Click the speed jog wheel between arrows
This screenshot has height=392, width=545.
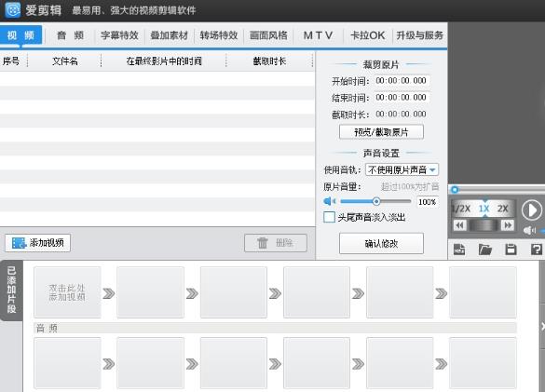tap(484, 225)
